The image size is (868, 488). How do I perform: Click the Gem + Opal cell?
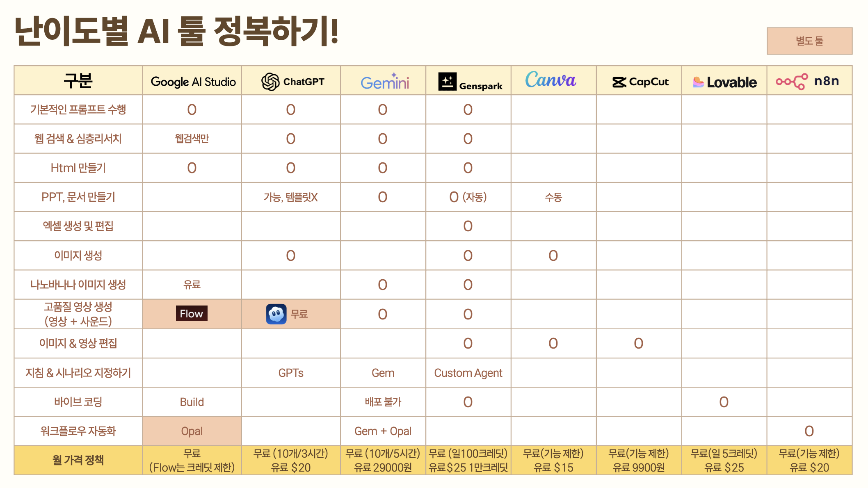pyautogui.click(x=383, y=431)
